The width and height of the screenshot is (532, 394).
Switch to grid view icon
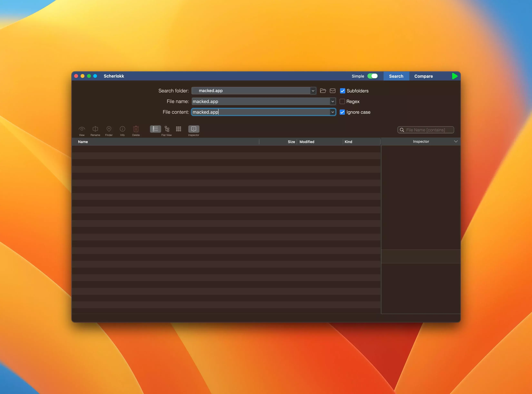[x=179, y=129]
